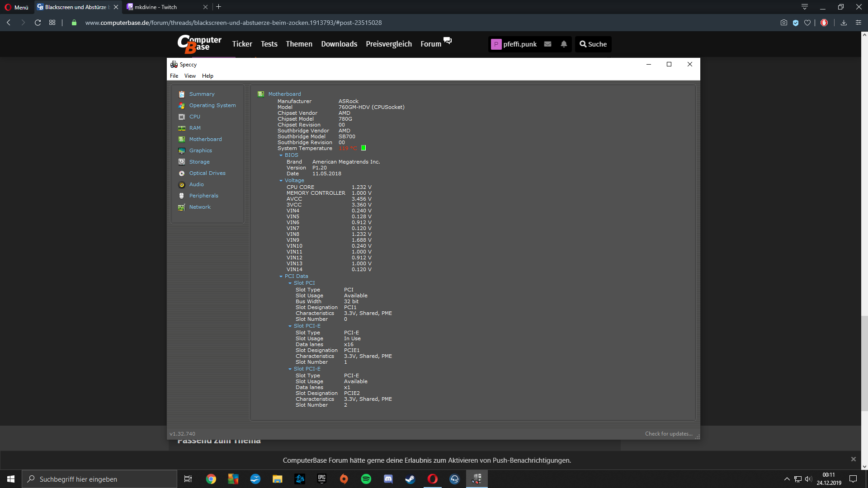Click the Suche search button

coord(593,44)
